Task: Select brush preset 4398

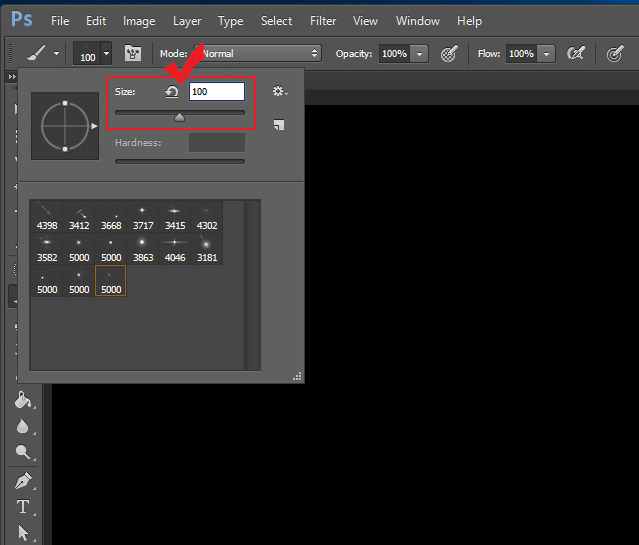Action: (47, 216)
